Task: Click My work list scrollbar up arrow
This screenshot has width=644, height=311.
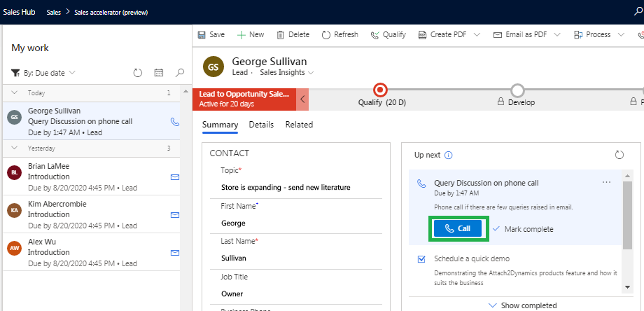Action: 185,91
